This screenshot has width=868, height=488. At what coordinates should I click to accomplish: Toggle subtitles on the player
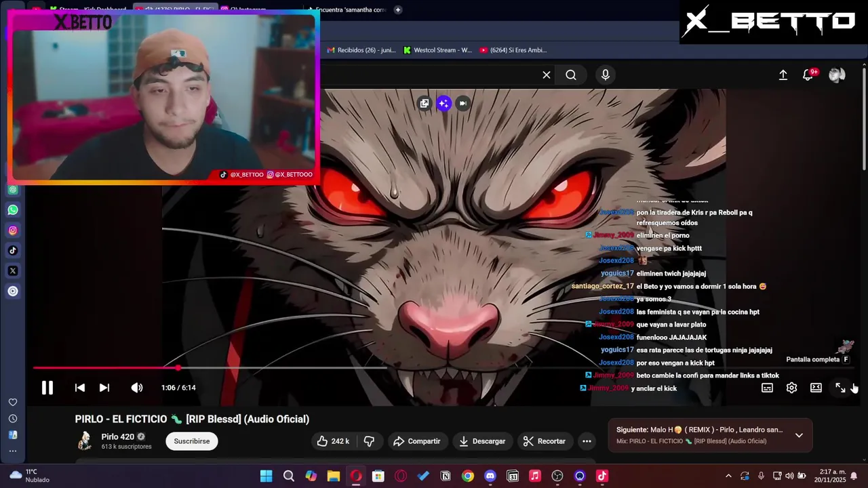click(767, 388)
